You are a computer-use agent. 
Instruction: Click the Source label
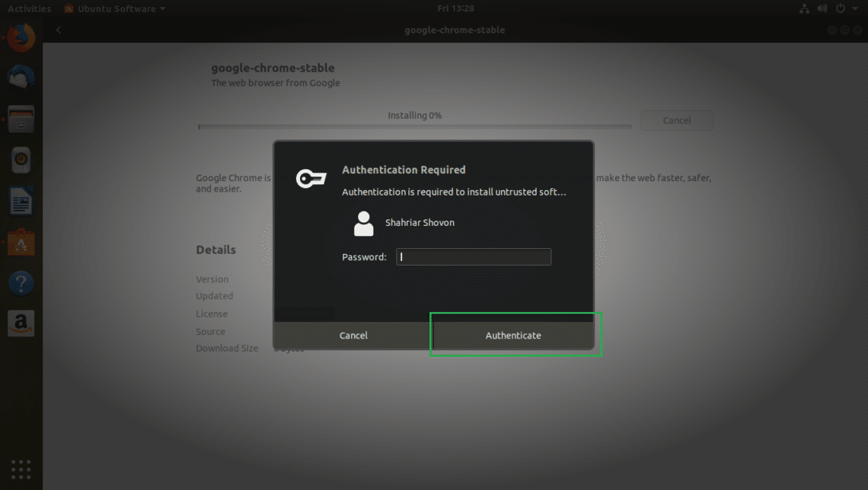click(210, 331)
